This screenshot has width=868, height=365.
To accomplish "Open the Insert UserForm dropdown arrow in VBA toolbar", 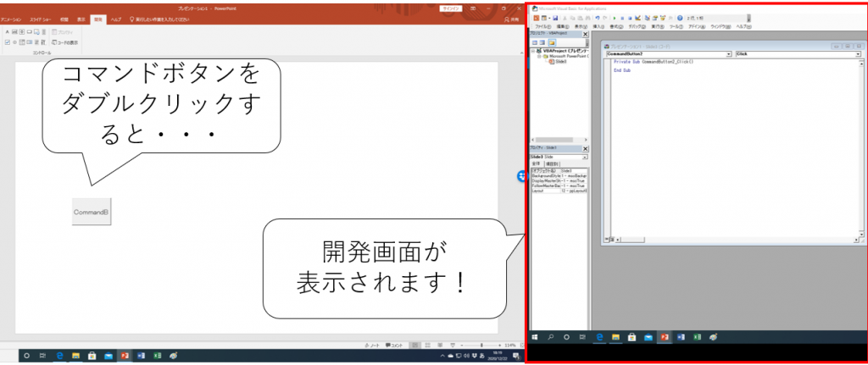I will 549,19.
